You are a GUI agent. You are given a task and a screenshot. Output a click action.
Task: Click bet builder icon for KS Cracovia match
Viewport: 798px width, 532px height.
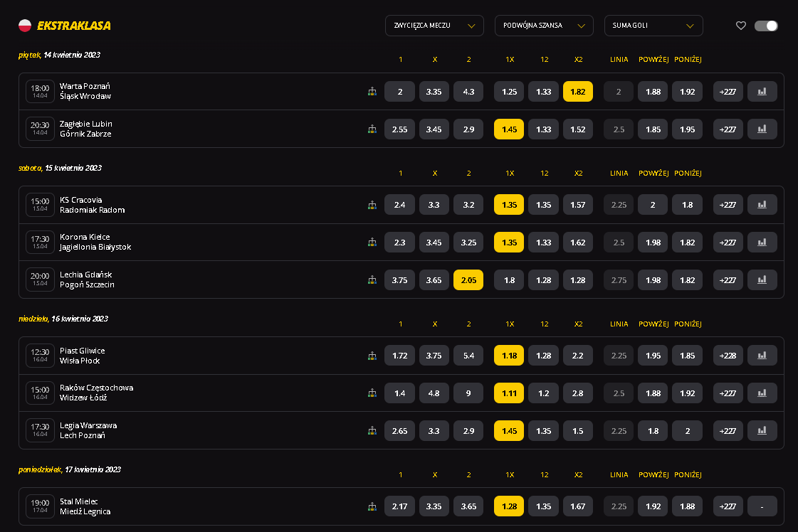tap(372, 205)
